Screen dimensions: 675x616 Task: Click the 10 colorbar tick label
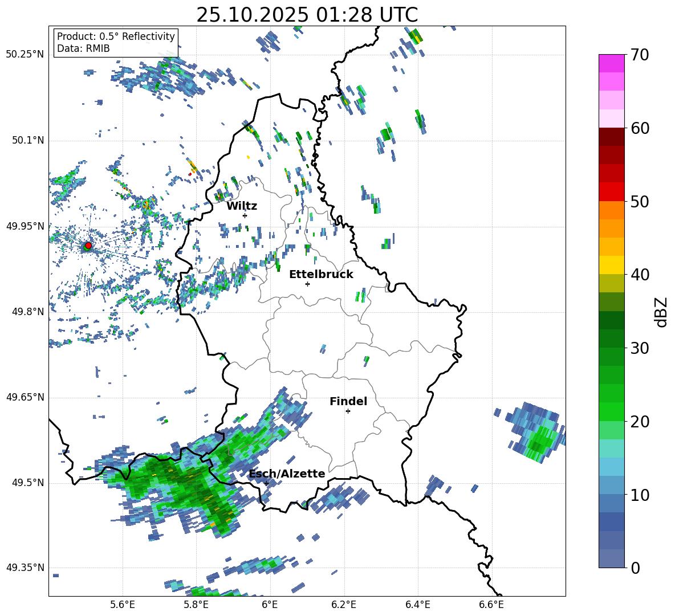[x=640, y=495]
